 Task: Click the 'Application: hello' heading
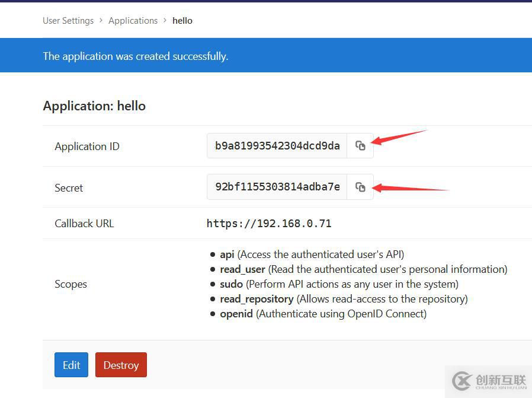(x=94, y=106)
